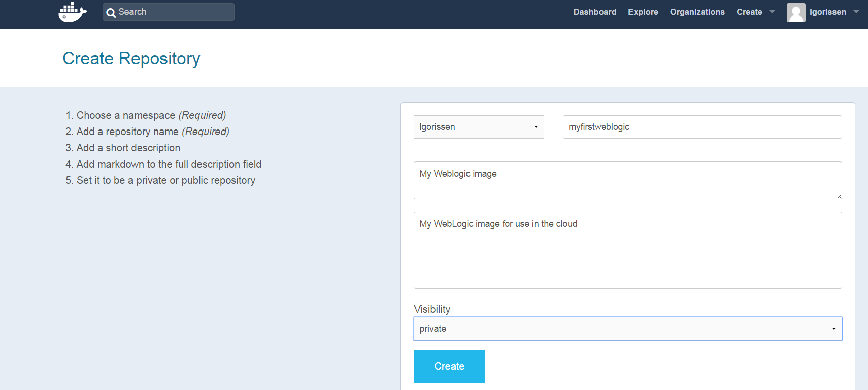Go to Explore in top navigation
This screenshot has height=390, width=868.
[x=643, y=12]
